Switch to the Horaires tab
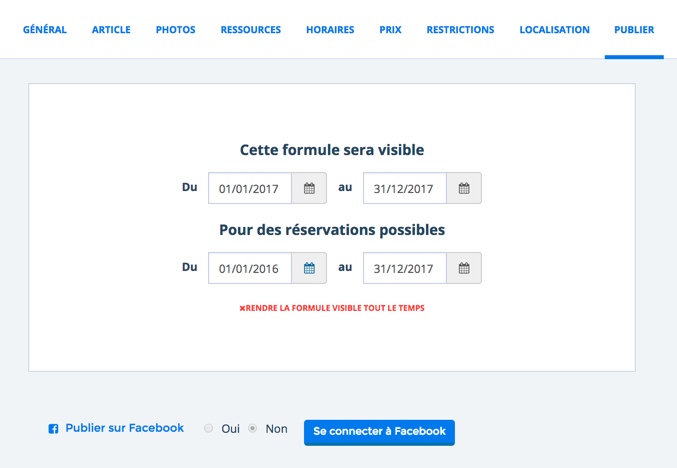 pos(330,30)
